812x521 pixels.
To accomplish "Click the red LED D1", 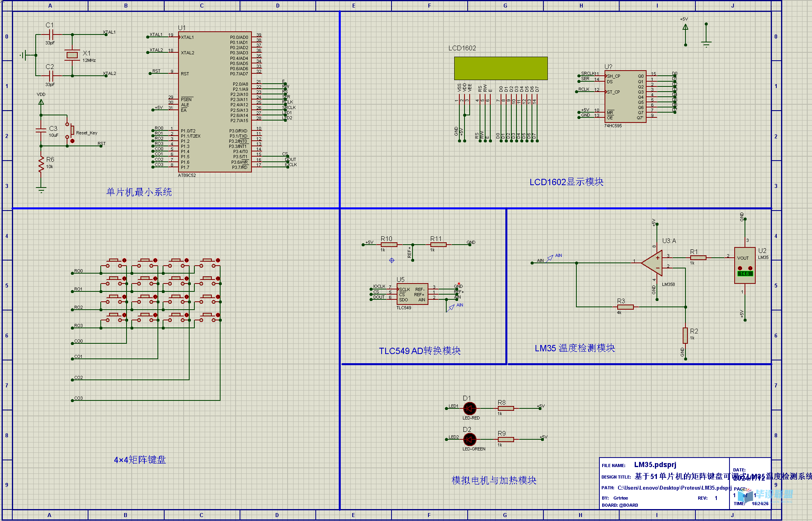I will pyautogui.click(x=470, y=408).
